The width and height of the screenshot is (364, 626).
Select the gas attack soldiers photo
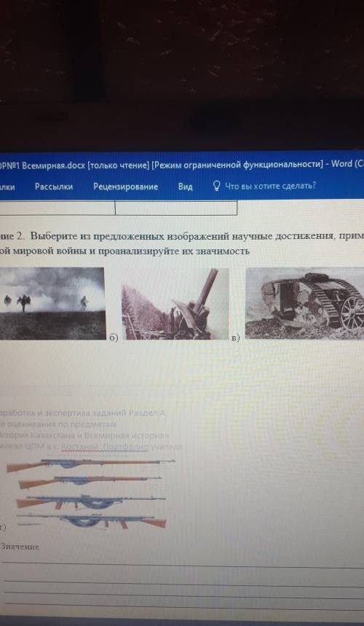tap(52, 303)
